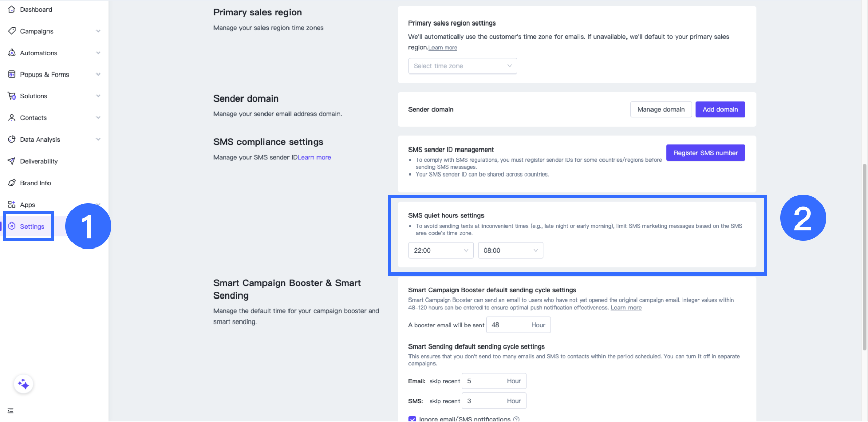Click the page vertical scrollbar
This screenshot has width=868, height=422.
864,257
